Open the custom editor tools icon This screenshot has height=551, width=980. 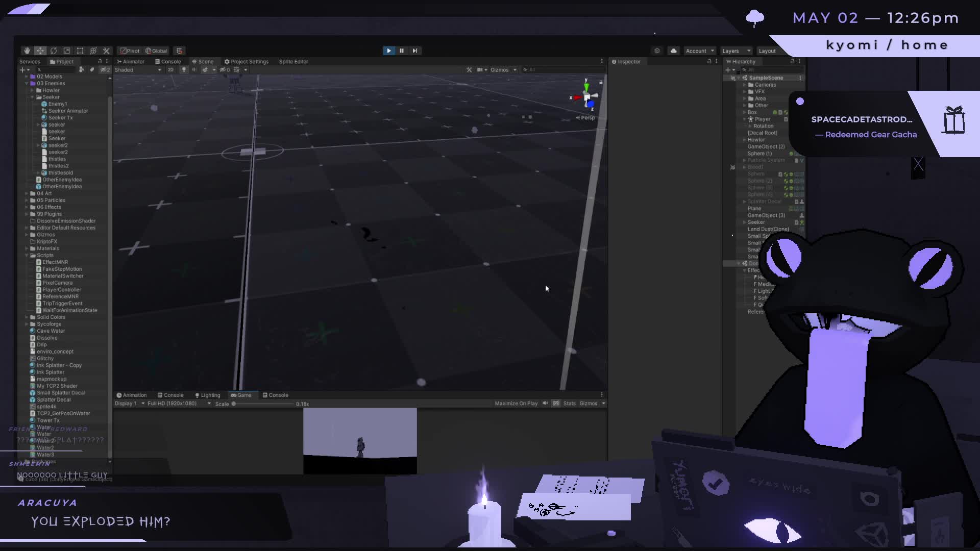106,51
